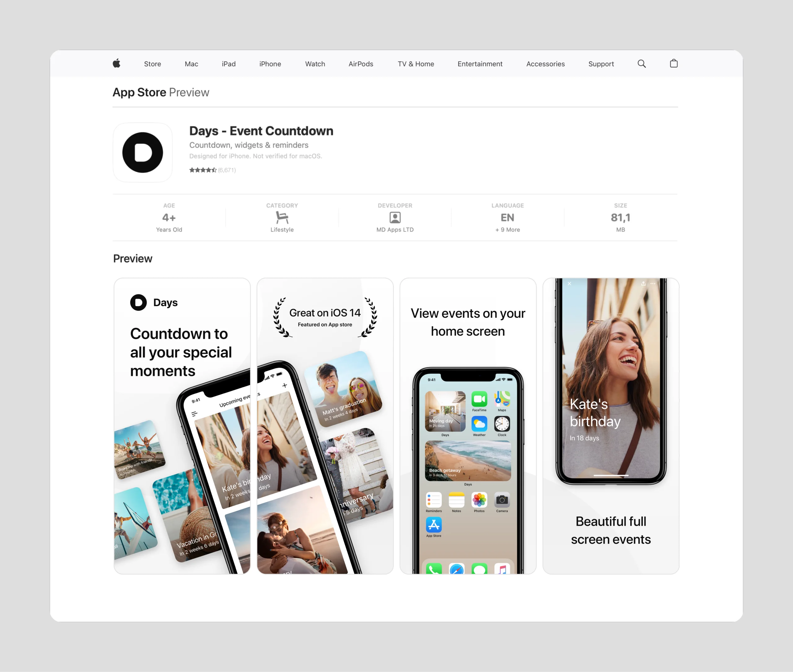Select the Watch menu item
Image resolution: width=793 pixels, height=672 pixels.
[x=315, y=64]
